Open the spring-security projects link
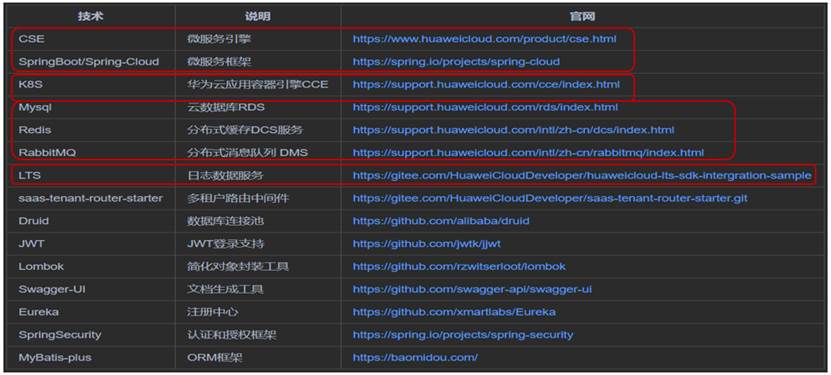The width and height of the screenshot is (831, 375). point(463,335)
